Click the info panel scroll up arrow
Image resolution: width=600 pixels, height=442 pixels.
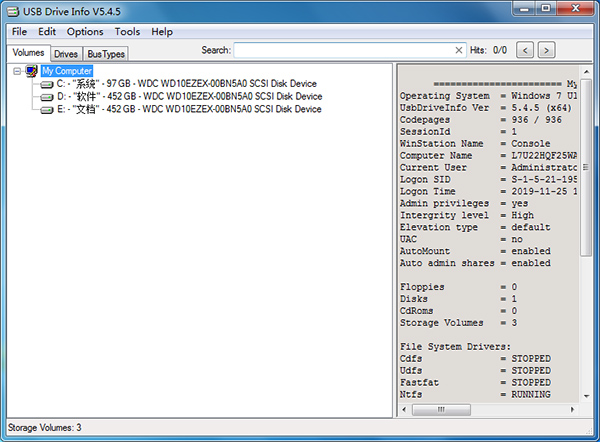pyautogui.click(x=586, y=72)
